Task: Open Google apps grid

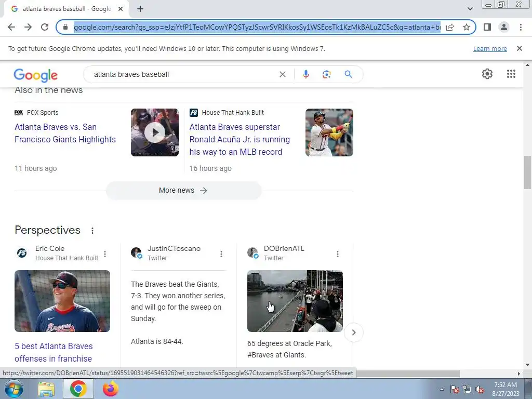Action: pyautogui.click(x=511, y=74)
